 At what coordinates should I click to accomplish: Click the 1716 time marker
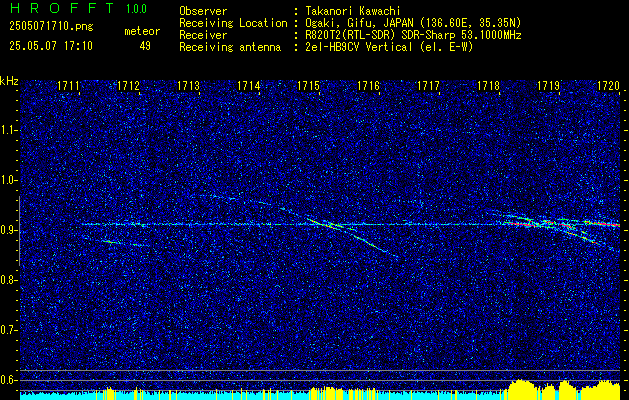click(x=368, y=85)
